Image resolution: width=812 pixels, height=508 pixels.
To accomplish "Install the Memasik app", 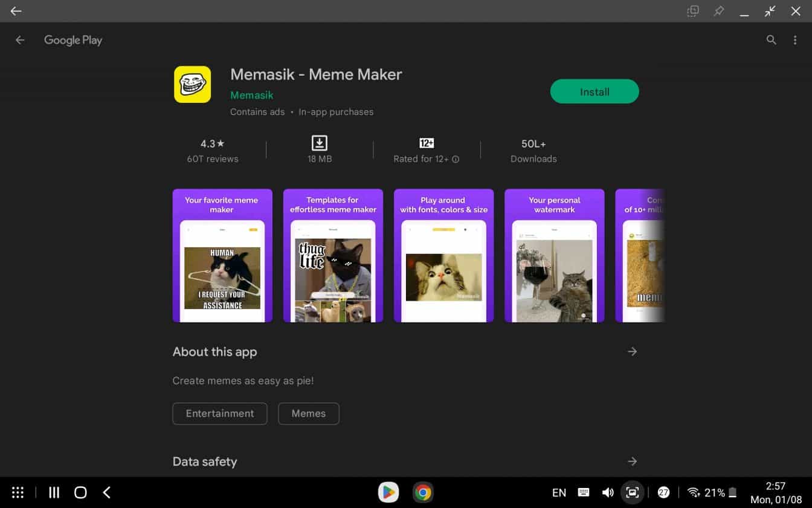I will click(594, 91).
